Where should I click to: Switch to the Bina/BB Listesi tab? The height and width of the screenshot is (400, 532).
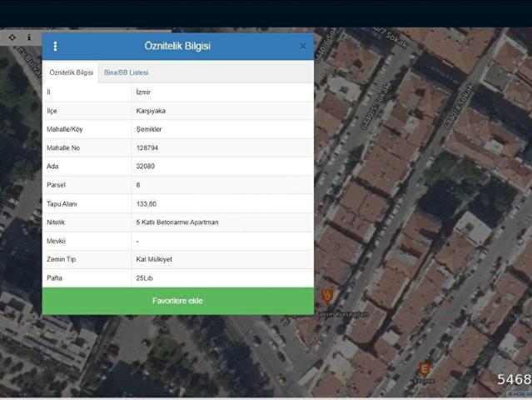click(x=126, y=72)
